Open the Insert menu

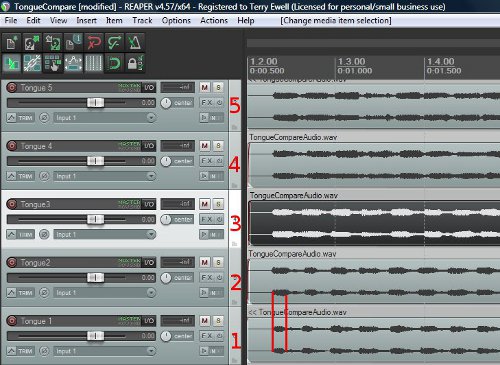pyautogui.click(x=86, y=21)
